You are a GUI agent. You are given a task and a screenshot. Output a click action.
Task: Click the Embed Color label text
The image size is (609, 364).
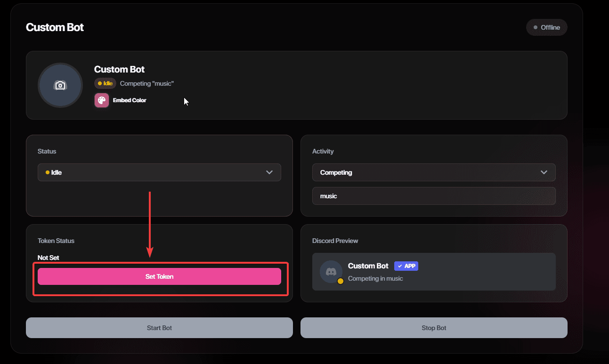[x=130, y=100]
